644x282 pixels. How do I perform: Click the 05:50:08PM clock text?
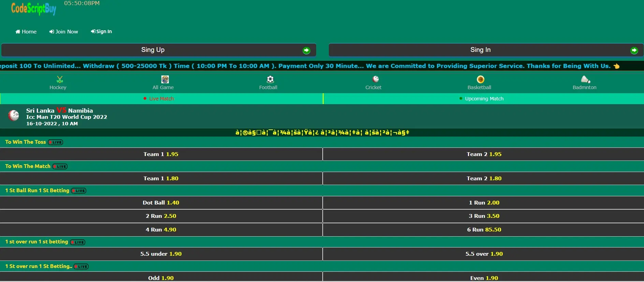[x=82, y=3]
